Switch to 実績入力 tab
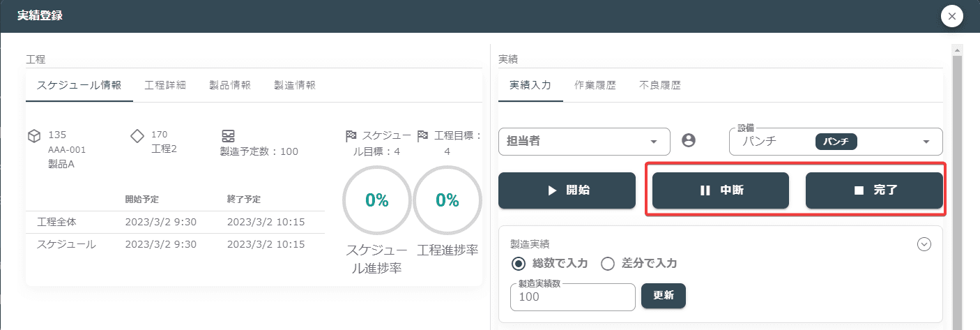The image size is (980, 330). tap(530, 85)
